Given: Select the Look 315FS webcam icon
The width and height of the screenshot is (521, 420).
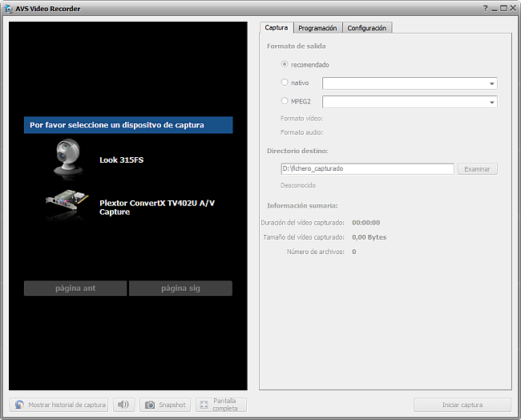Looking at the screenshot, I should point(68,160).
